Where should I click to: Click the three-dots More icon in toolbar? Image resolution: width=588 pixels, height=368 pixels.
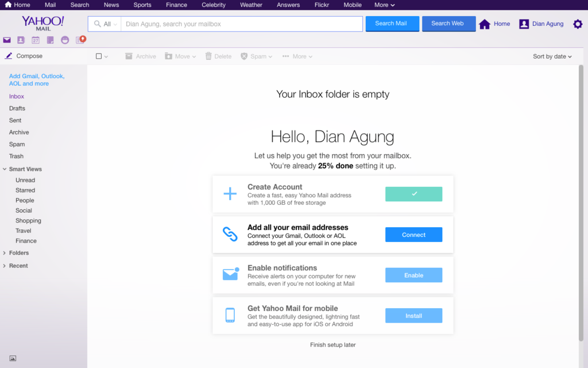click(286, 56)
